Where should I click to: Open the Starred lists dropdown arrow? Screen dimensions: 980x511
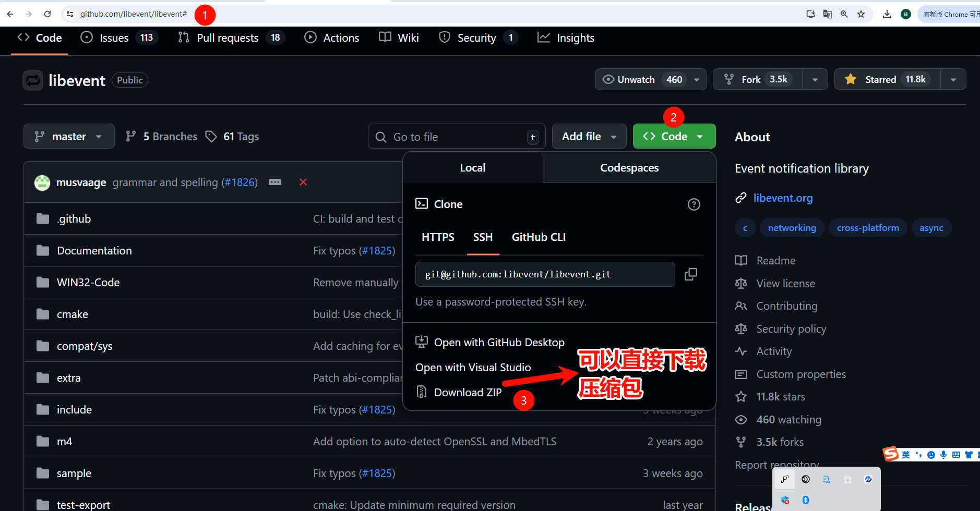pyautogui.click(x=953, y=80)
